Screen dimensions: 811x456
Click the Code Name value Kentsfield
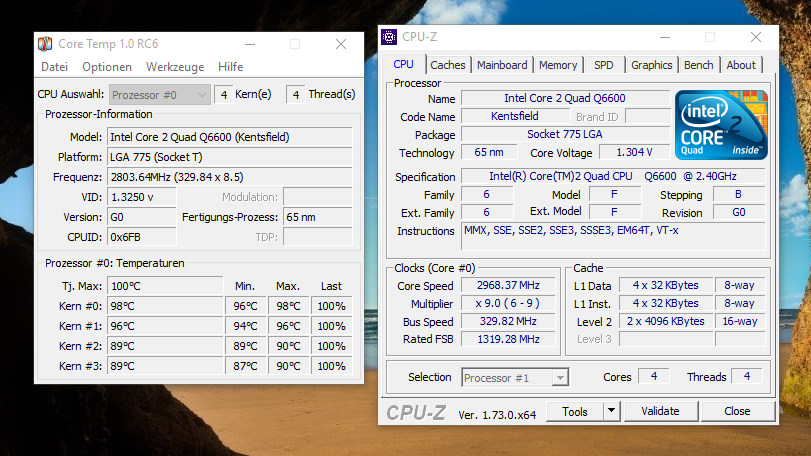[515, 116]
